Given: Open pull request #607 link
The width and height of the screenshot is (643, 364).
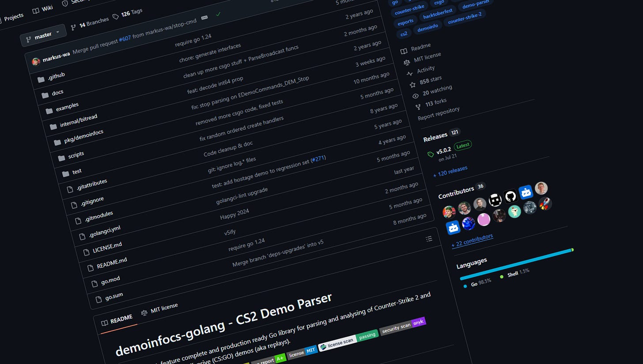Looking at the screenshot, I should pyautogui.click(x=125, y=39).
